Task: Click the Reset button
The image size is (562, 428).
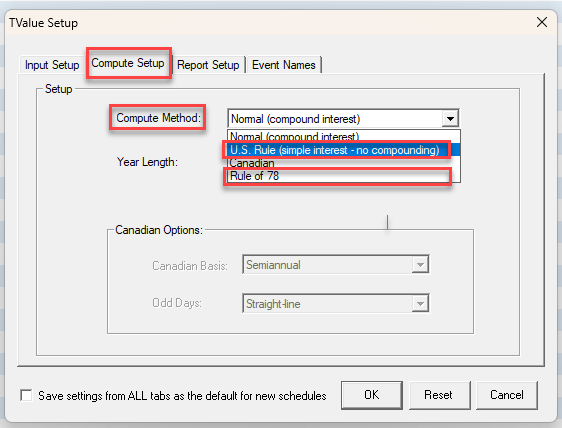Action: tap(439, 395)
